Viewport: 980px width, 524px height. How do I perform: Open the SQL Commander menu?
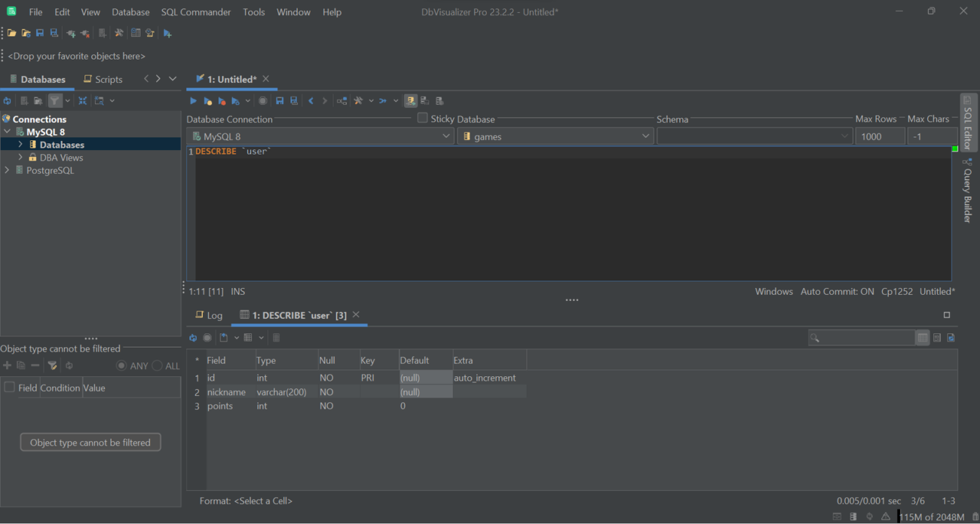tap(196, 12)
